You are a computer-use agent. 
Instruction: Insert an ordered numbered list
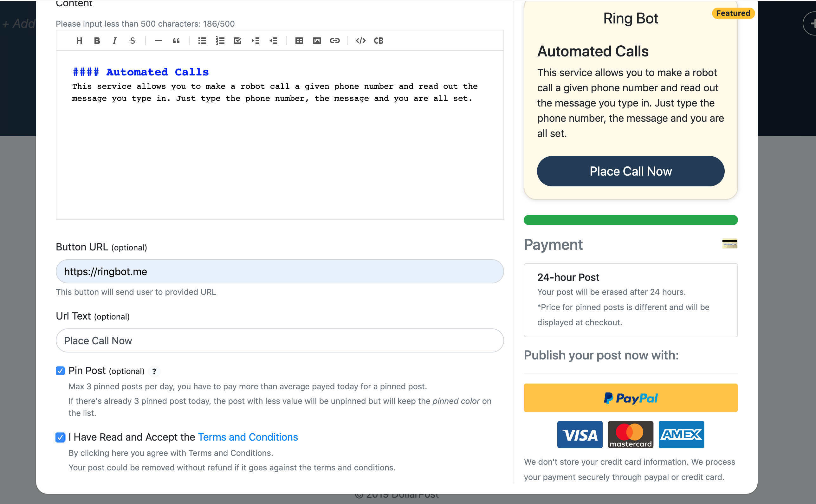pos(220,41)
